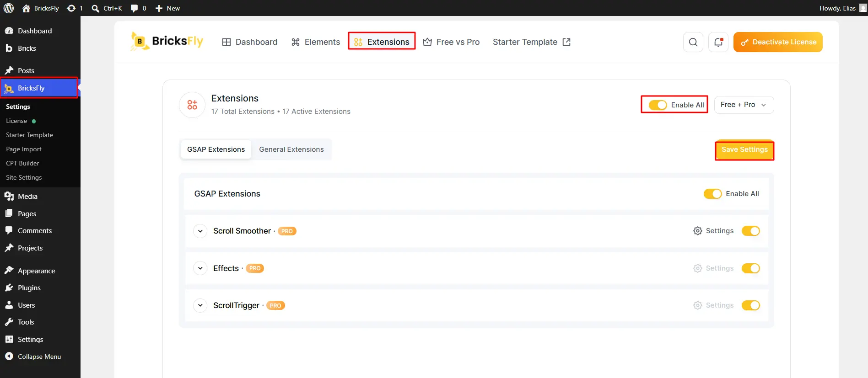868x378 pixels.
Task: Click the Plugins icon in sidebar
Action: click(x=9, y=287)
